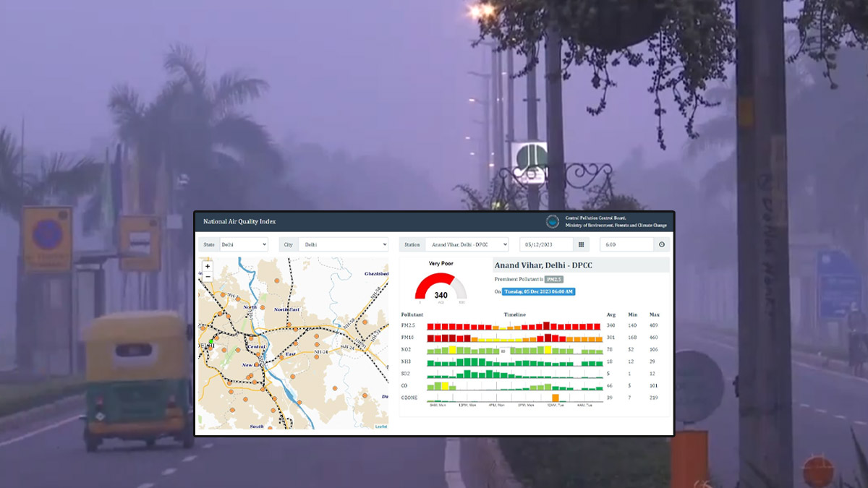Click the date field showing 05/12/2023
Screen dimensions: 868x488
[x=547, y=244]
